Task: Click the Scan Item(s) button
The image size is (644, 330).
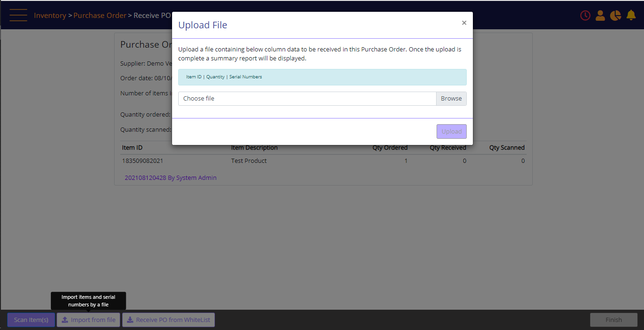Action: 31,320
